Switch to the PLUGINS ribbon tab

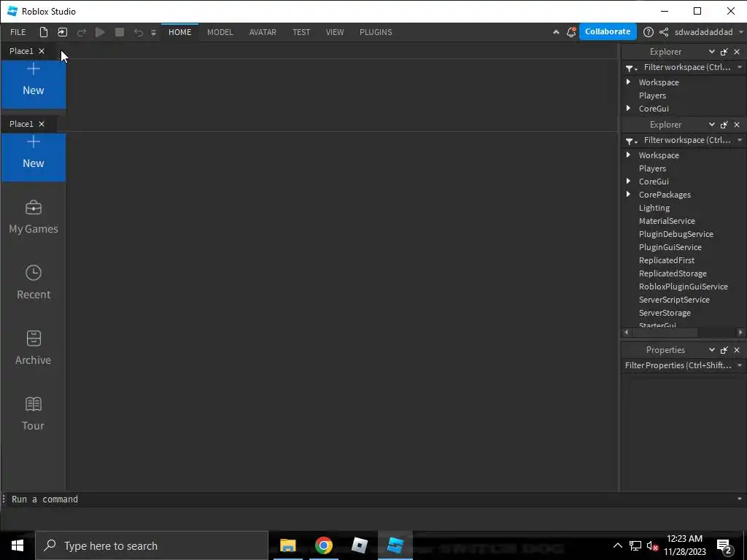click(376, 32)
